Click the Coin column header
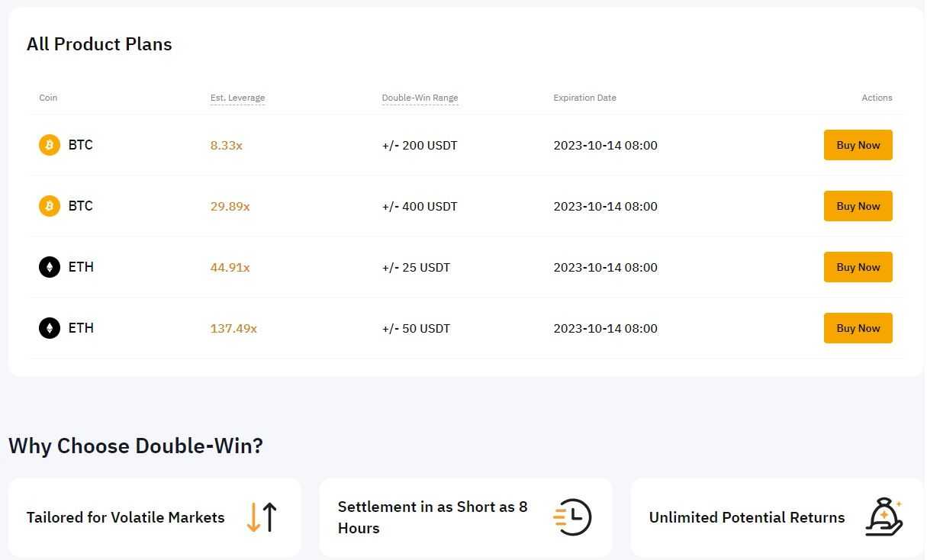Viewport: 927px width, 560px height. coord(48,97)
